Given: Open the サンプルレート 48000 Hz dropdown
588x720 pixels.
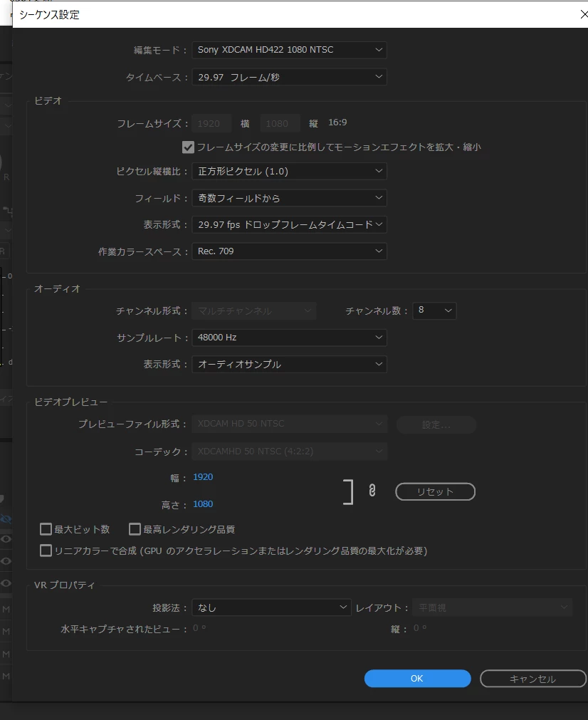Looking at the screenshot, I should 289,338.
